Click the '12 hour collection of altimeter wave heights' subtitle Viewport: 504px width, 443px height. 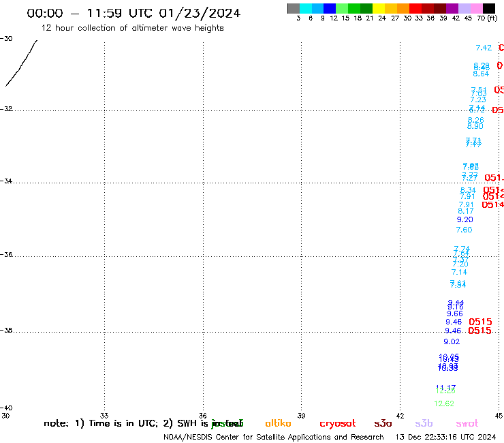(x=132, y=28)
